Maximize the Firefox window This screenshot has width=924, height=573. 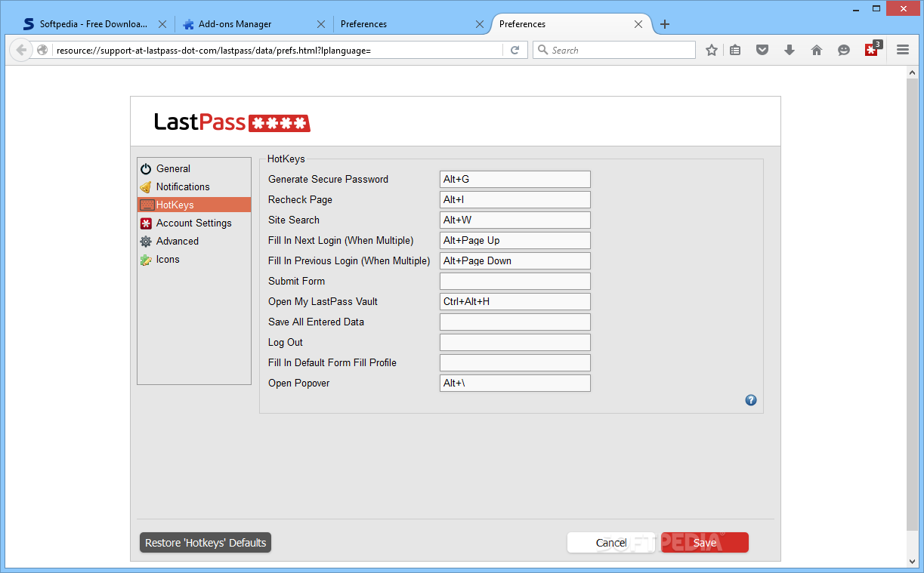tap(875, 8)
